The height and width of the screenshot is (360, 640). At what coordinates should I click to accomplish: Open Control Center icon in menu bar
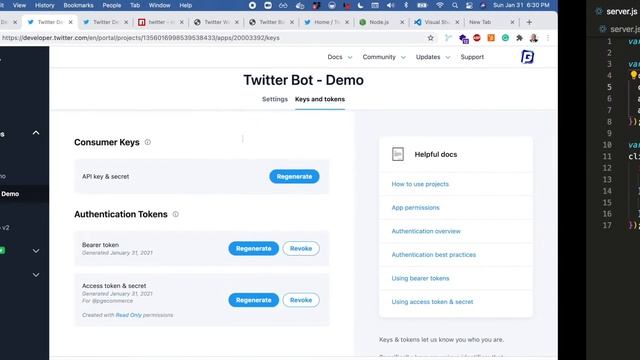pos(469,5)
